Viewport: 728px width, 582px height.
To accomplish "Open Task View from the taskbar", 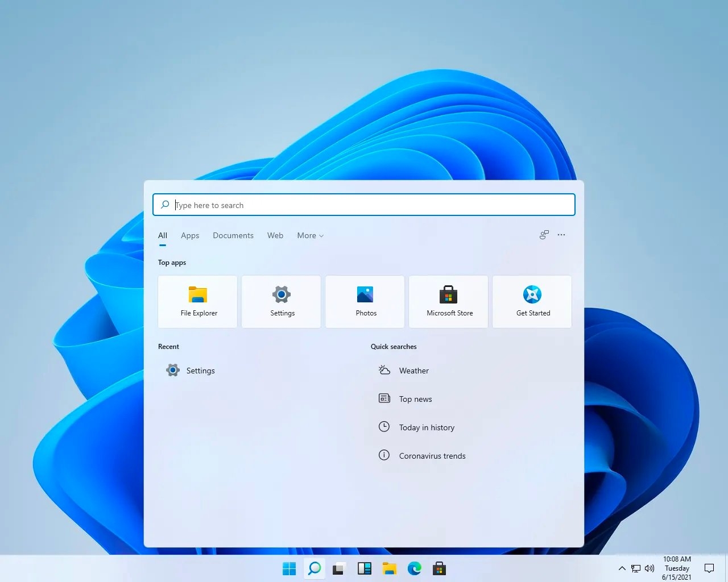I will [340, 568].
